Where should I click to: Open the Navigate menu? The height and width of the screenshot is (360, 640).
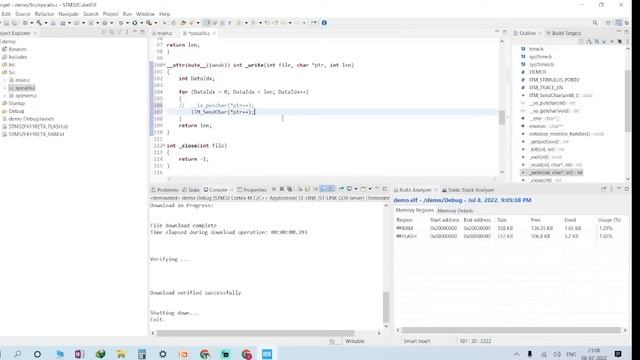pos(69,14)
